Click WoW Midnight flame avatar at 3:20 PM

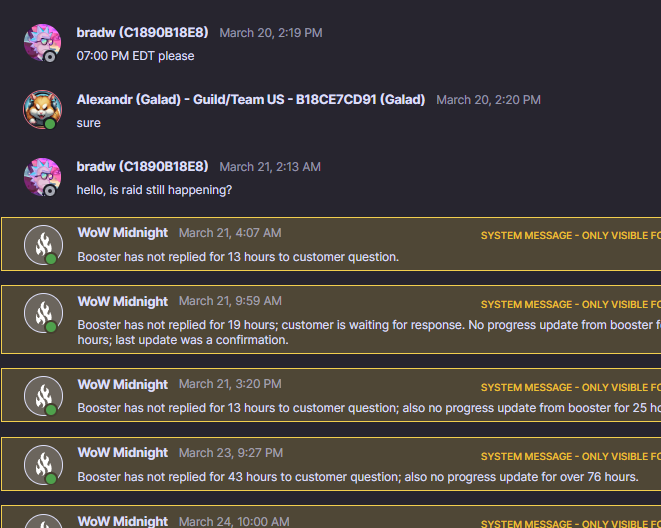[43, 396]
